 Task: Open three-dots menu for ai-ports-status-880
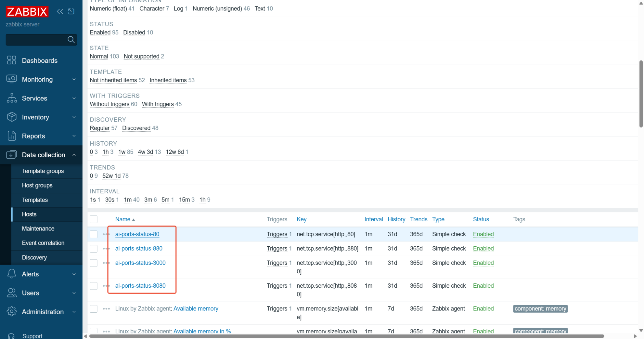coord(106,249)
